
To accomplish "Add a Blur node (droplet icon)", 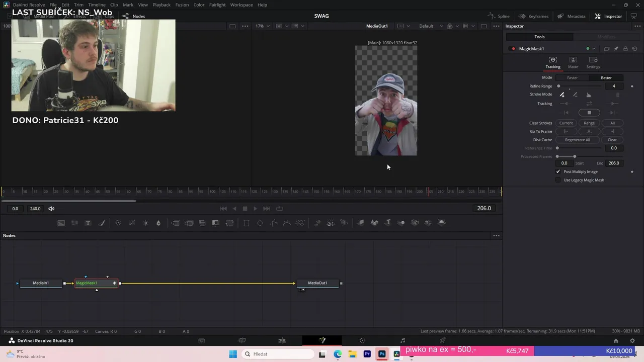I will [158, 223].
